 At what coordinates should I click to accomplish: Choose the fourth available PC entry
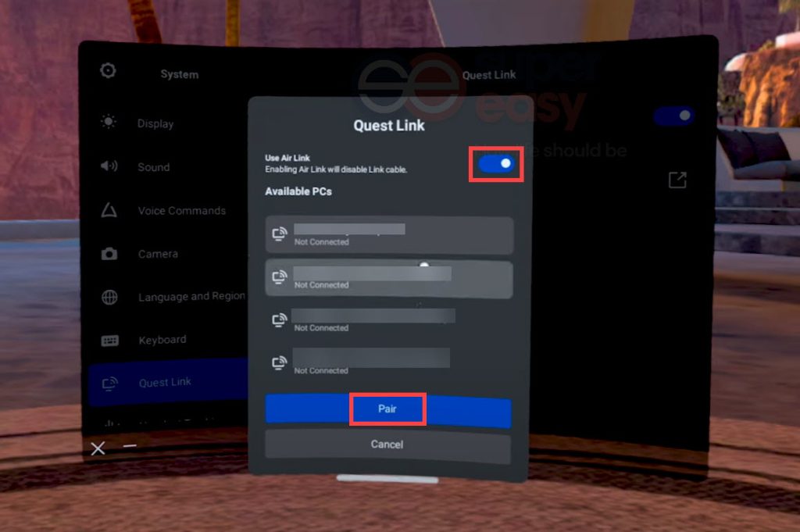click(389, 363)
